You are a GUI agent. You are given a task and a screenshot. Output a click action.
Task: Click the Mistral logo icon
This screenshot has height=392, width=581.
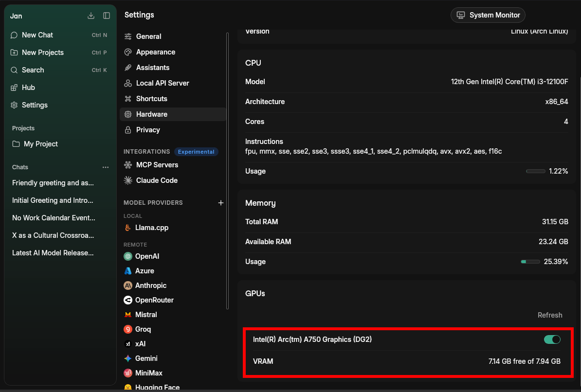128,315
